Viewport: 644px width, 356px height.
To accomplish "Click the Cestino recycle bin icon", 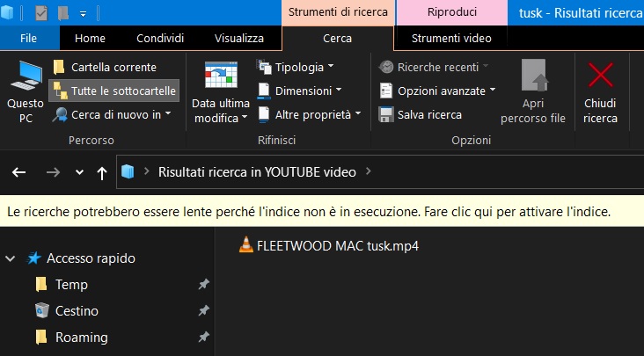I will pyautogui.click(x=42, y=310).
